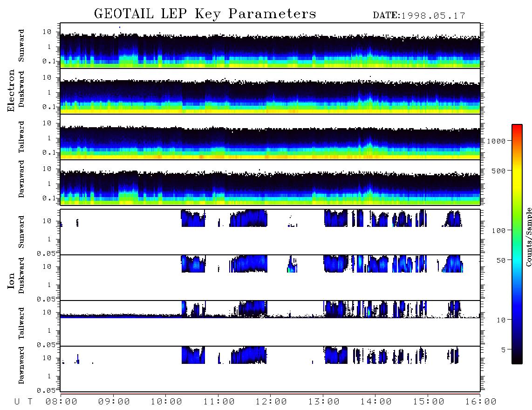Image resolution: width=532 pixels, height=410 pixels.
Task: Select the Ion Dawnward axis label
Action: pyautogui.click(x=21, y=365)
